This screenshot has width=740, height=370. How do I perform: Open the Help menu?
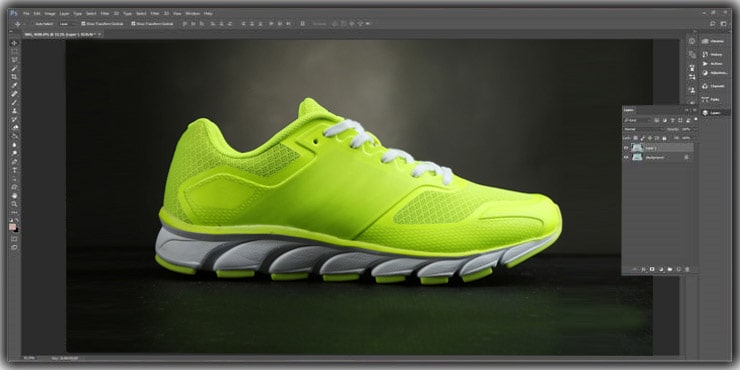tap(208, 14)
